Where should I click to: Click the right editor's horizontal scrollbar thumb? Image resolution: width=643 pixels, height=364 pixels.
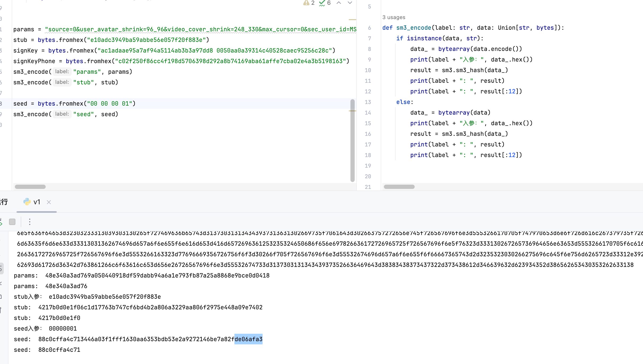(399, 187)
